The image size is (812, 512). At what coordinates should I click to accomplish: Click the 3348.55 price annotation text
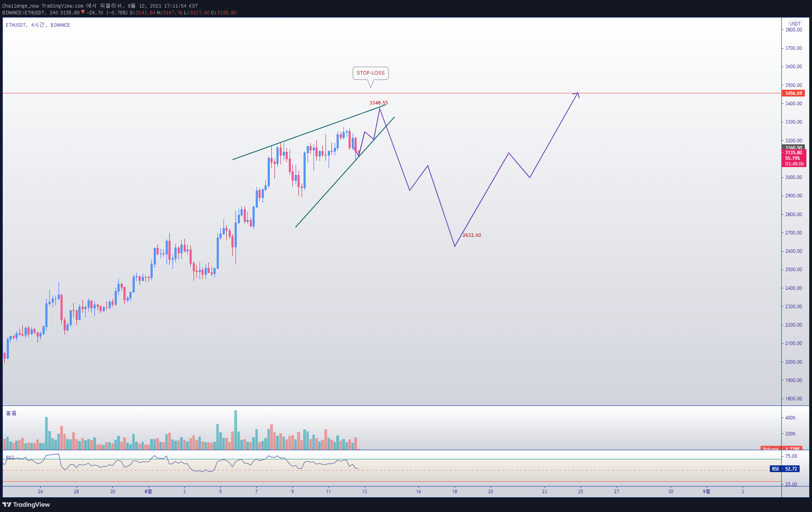379,103
